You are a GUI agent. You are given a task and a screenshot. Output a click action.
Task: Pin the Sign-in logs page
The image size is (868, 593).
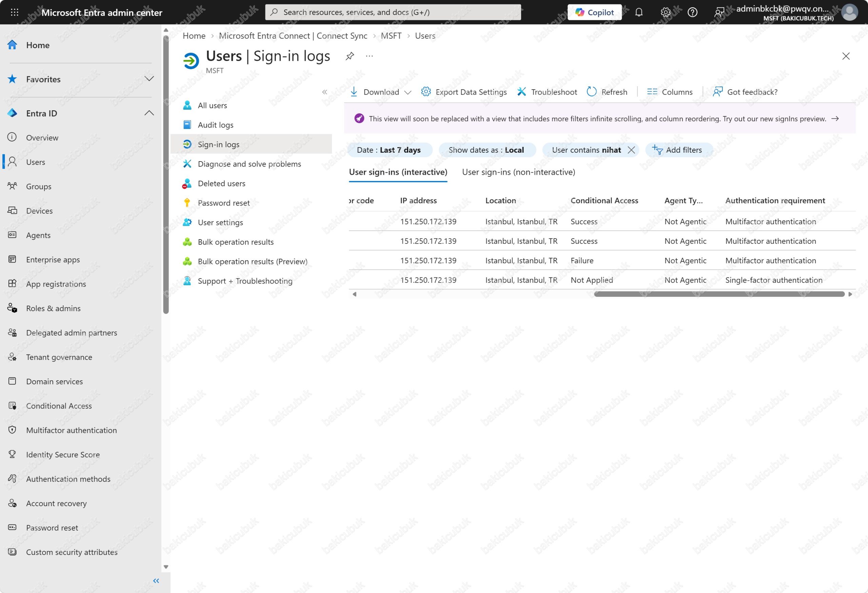point(350,56)
